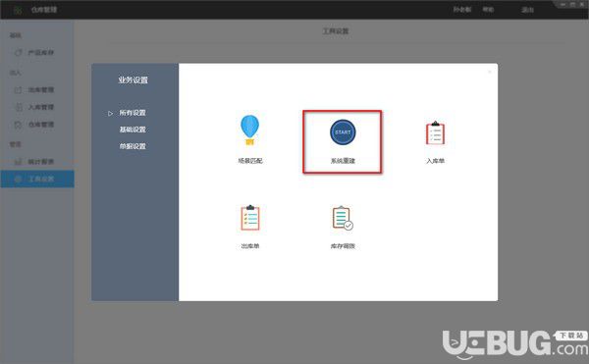
Task: Open 出库管理 in the main sidebar
Action: pyautogui.click(x=41, y=89)
